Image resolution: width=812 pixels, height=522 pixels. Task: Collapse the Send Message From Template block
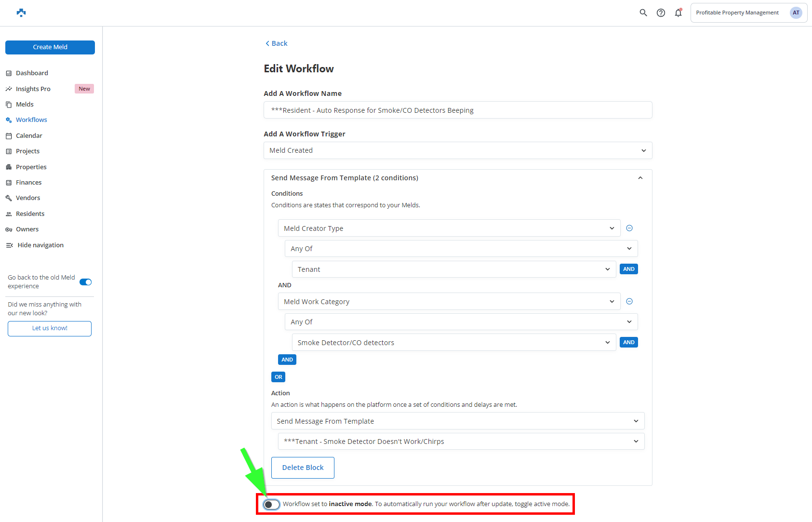[640, 178]
